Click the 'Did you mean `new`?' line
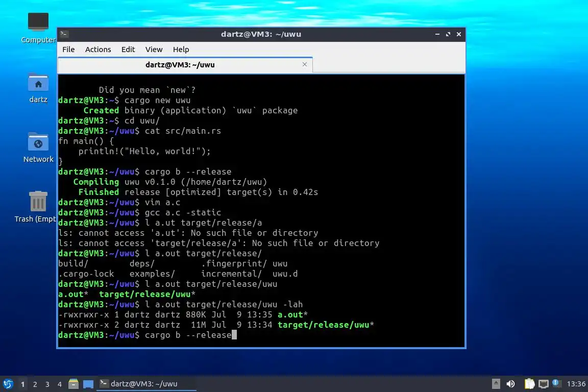The width and height of the screenshot is (588, 392). point(147,90)
